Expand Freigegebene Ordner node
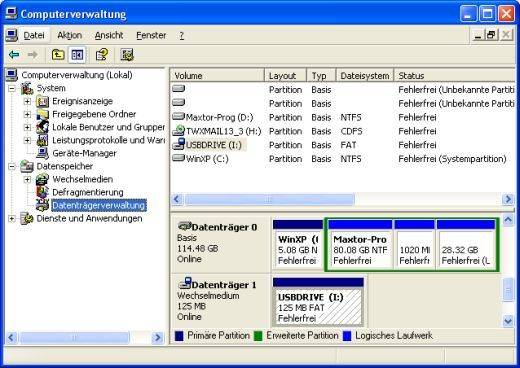This screenshot has height=368, width=520. tap(27, 114)
